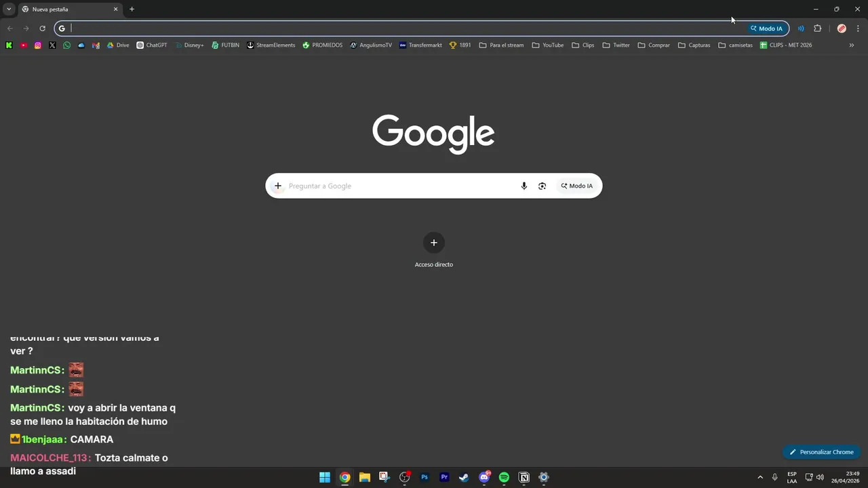Expand the 'Para el stream' bookmark folder

tap(501, 45)
